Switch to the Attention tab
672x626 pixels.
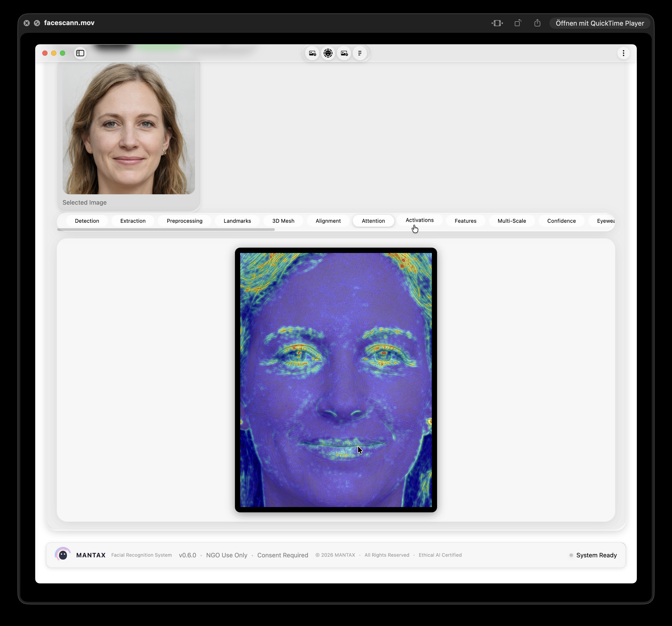point(373,221)
